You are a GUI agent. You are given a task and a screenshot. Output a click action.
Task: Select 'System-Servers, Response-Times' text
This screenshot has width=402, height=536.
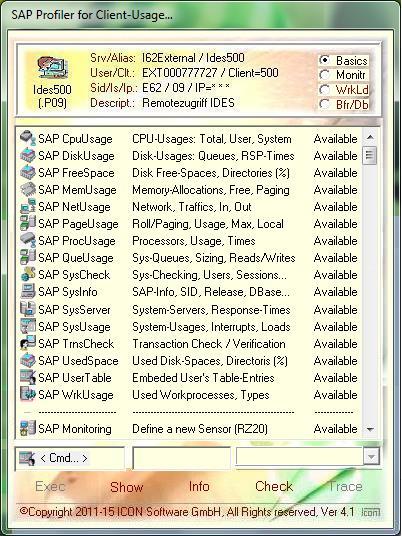coord(211,310)
